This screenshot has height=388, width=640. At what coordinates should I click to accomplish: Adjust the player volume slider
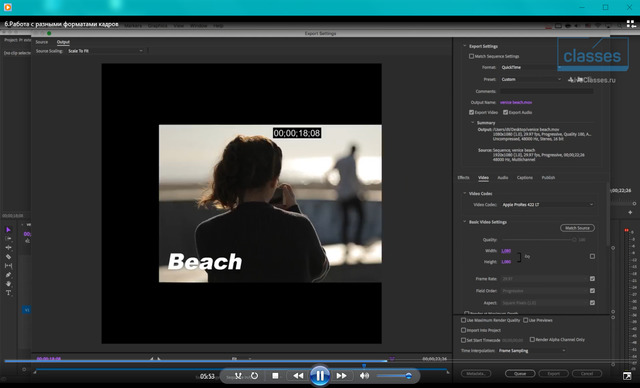coord(394,376)
